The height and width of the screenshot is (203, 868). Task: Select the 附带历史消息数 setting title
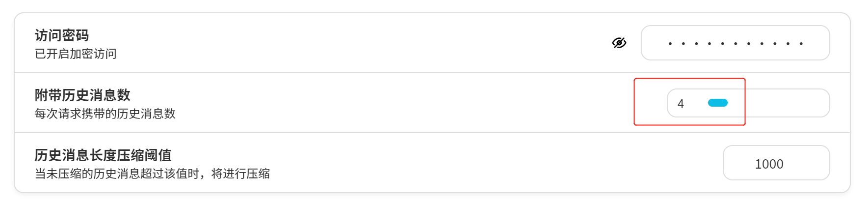[x=82, y=95]
